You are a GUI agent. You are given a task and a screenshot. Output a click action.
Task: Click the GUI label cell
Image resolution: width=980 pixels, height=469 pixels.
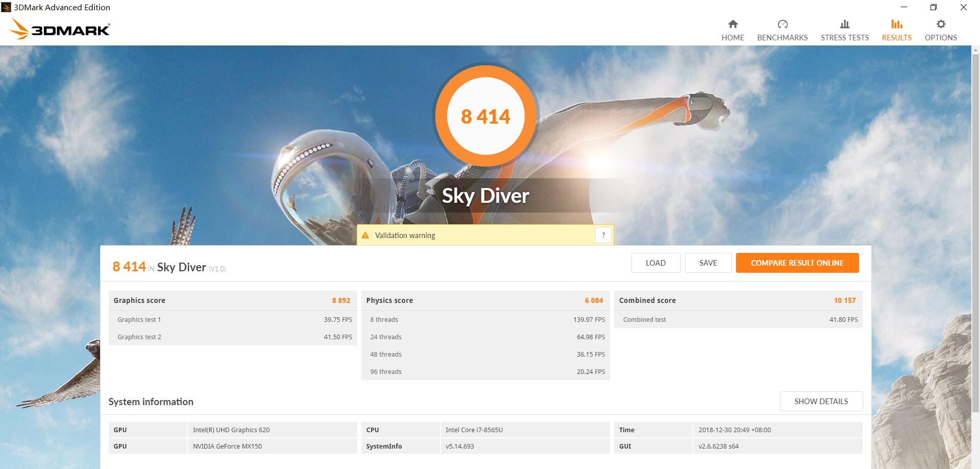pos(653,446)
